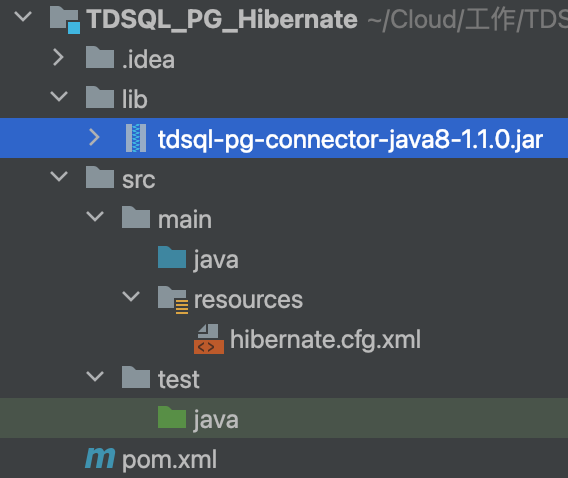Screen dimensions: 568x478
Task: Collapse the test folder chevron
Action: click(x=95, y=376)
